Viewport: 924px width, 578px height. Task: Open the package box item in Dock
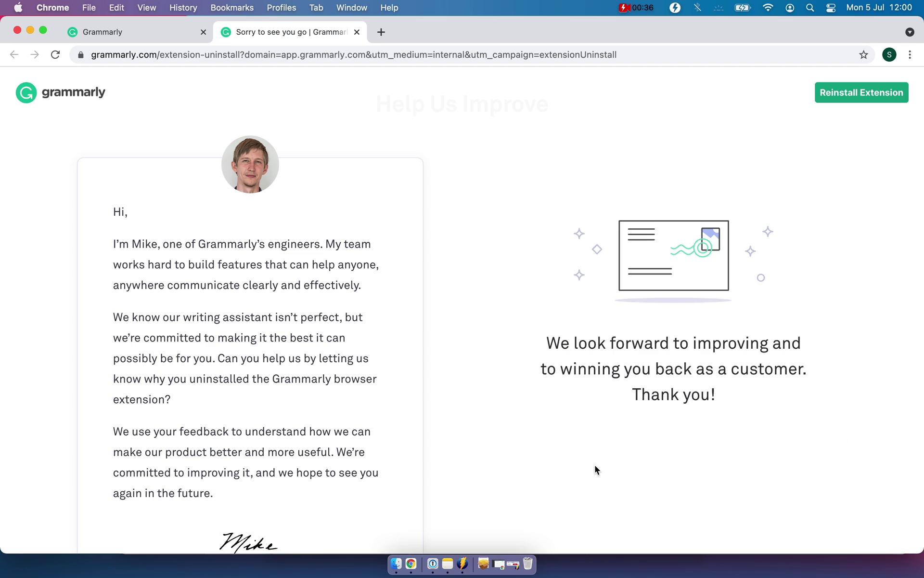pyautogui.click(x=484, y=564)
